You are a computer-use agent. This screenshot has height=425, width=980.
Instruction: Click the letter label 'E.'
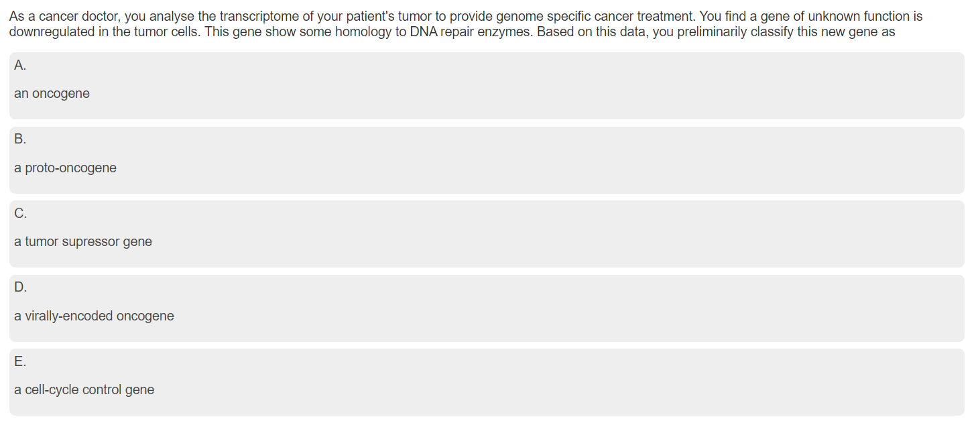tap(20, 361)
